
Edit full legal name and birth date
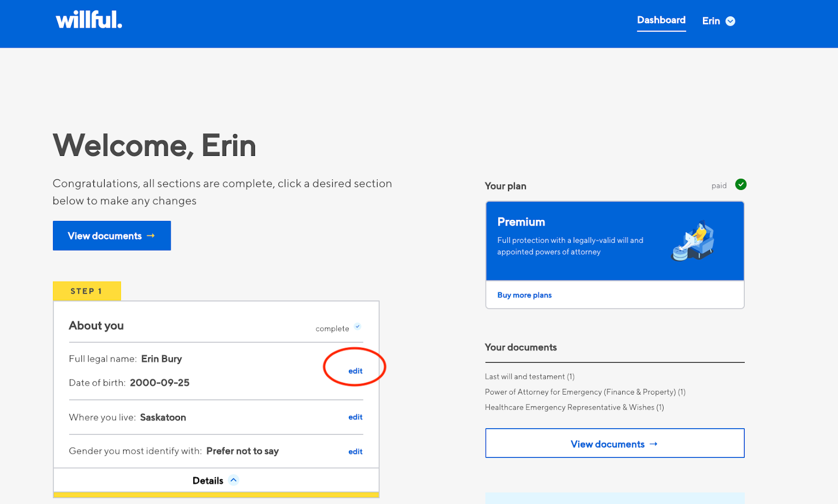pos(355,371)
